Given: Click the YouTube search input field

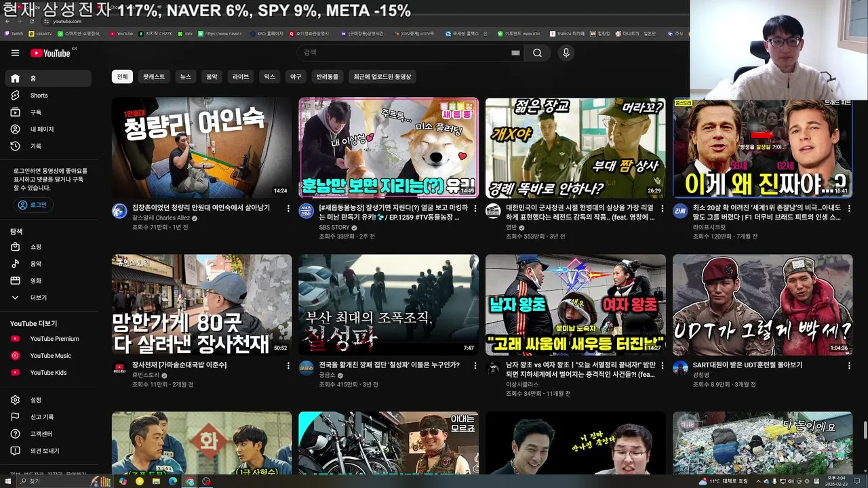Looking at the screenshot, I should point(403,53).
